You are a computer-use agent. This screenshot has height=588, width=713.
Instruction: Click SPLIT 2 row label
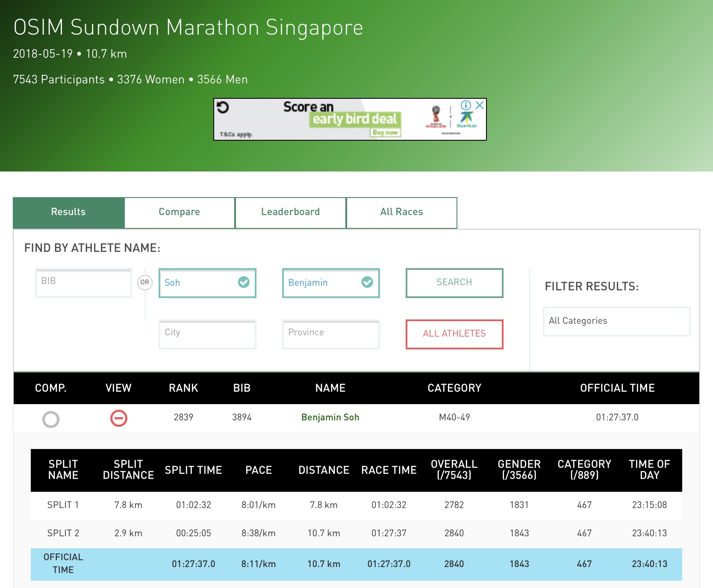(63, 533)
